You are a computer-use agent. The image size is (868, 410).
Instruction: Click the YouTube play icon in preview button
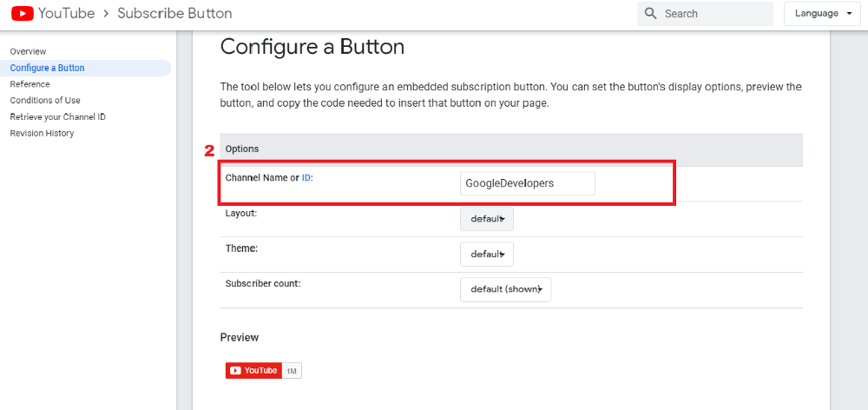point(235,371)
